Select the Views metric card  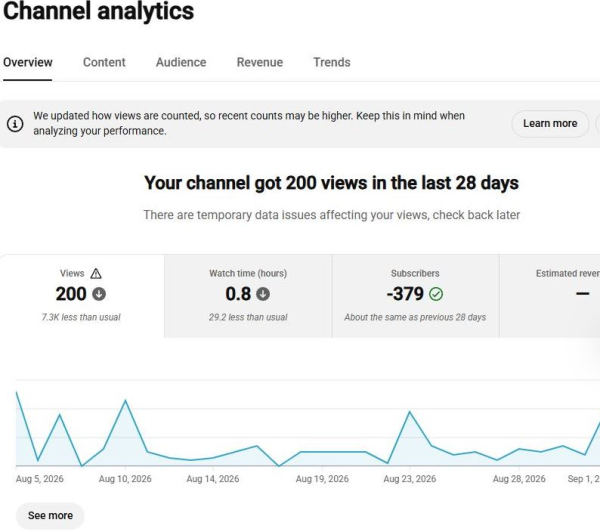pyautogui.click(x=82, y=296)
